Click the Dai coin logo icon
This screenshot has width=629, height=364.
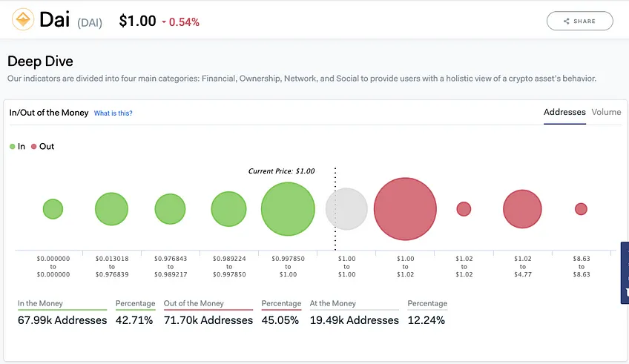click(x=23, y=19)
